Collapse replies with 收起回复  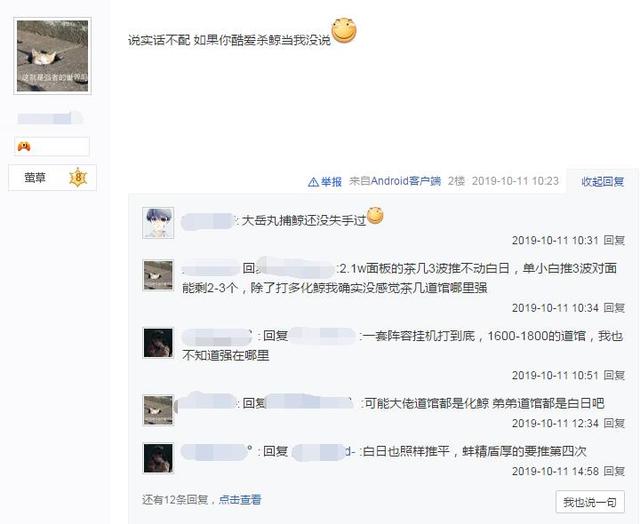(602, 182)
